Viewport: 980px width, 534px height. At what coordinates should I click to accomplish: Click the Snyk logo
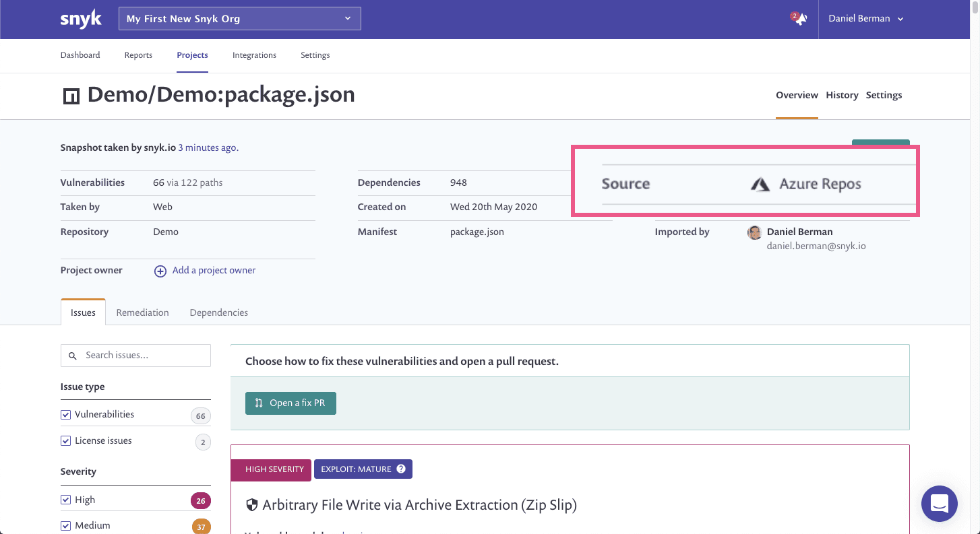click(81, 19)
